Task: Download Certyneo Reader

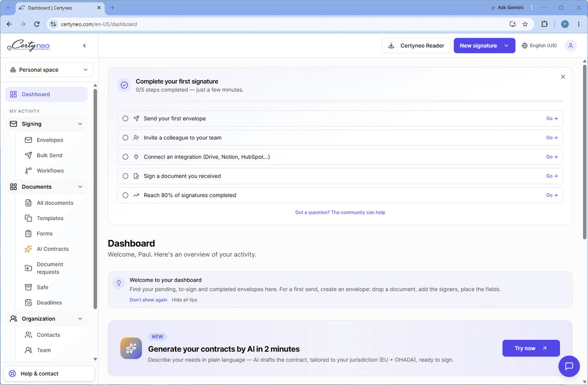Action: [x=416, y=45]
